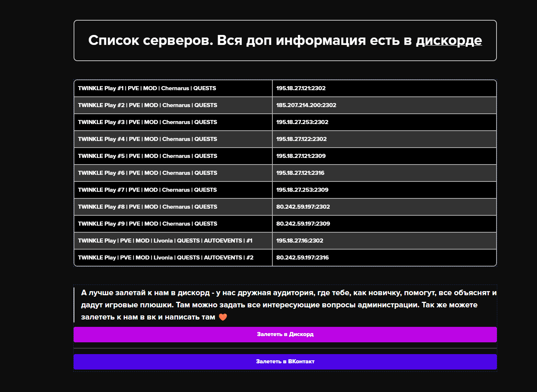Click the address 195.18.27.16:2302

click(x=300, y=241)
